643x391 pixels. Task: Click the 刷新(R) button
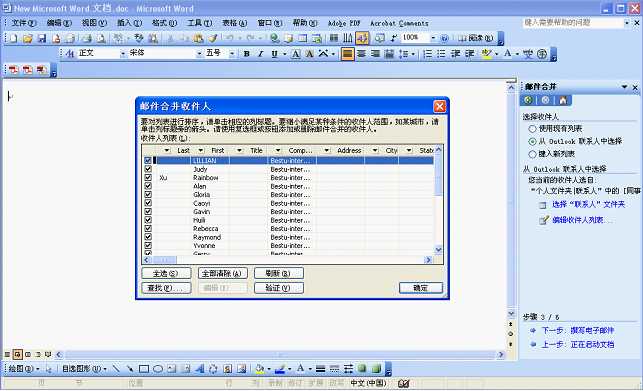click(278, 273)
